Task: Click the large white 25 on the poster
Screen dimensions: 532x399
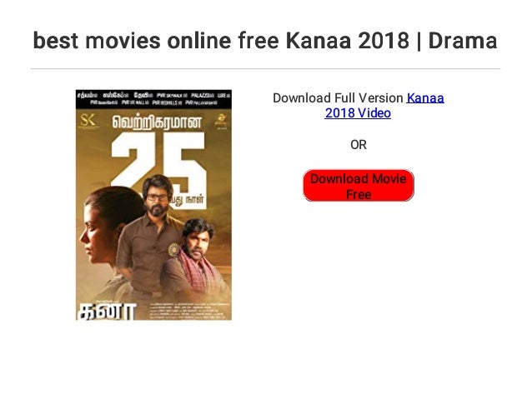Action: [158, 162]
